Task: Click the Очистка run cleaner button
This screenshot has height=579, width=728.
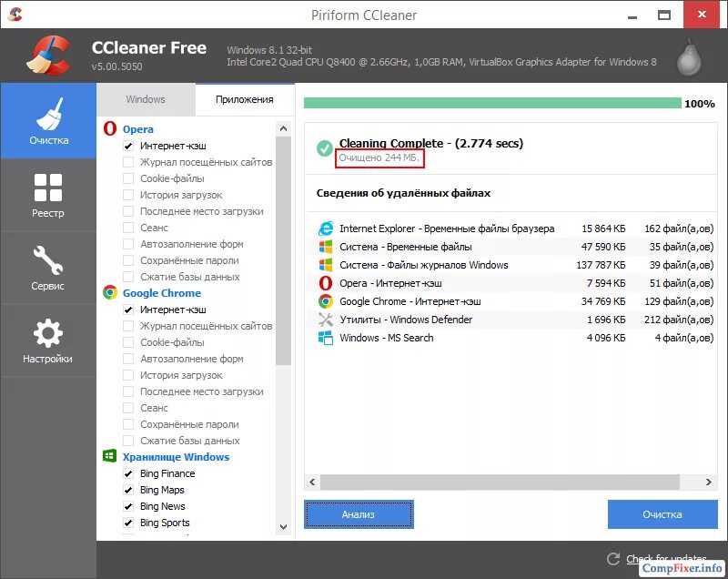Action: click(x=662, y=514)
